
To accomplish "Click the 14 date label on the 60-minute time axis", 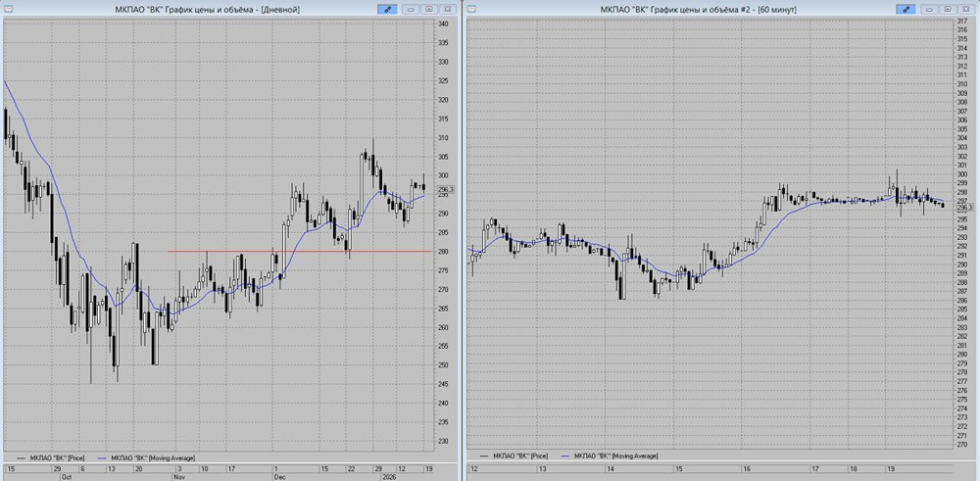I will (x=612, y=468).
